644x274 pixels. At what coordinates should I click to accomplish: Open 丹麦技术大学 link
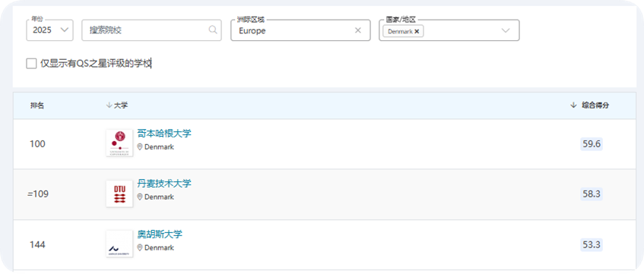click(x=164, y=184)
